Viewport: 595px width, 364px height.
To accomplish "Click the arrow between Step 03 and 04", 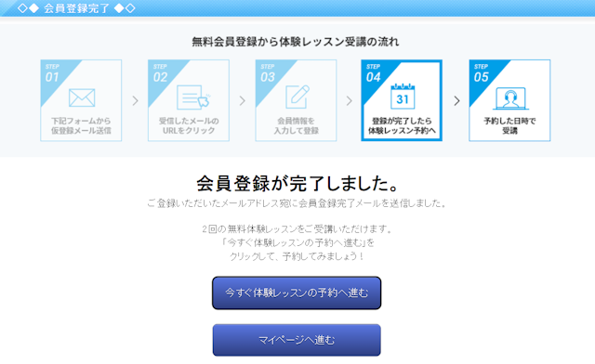I will 350,101.
